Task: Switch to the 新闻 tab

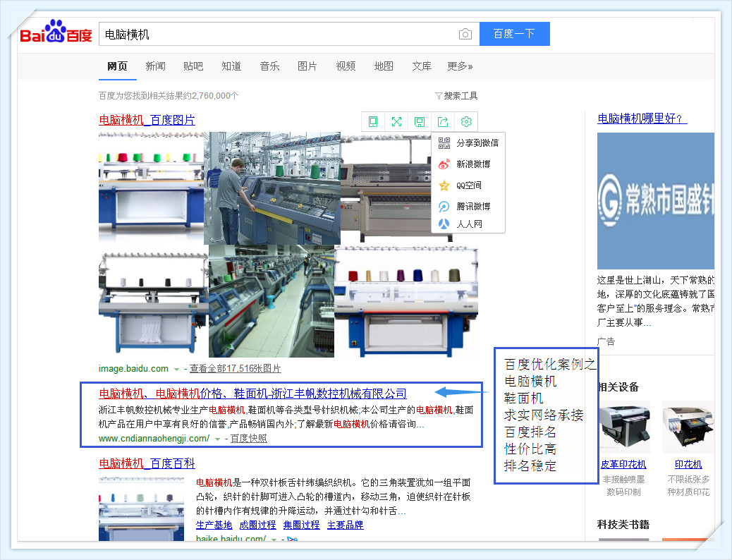Action: pos(155,66)
